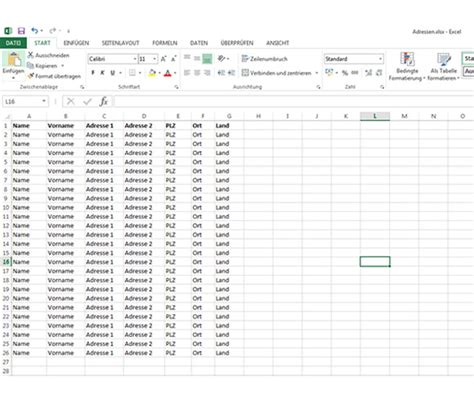
Task: Toggle the highlighted bottom align icon
Action: [x=207, y=59]
